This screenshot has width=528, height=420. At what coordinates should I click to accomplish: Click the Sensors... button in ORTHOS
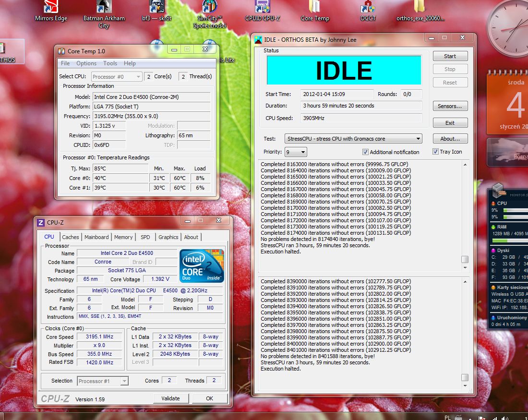(450, 106)
